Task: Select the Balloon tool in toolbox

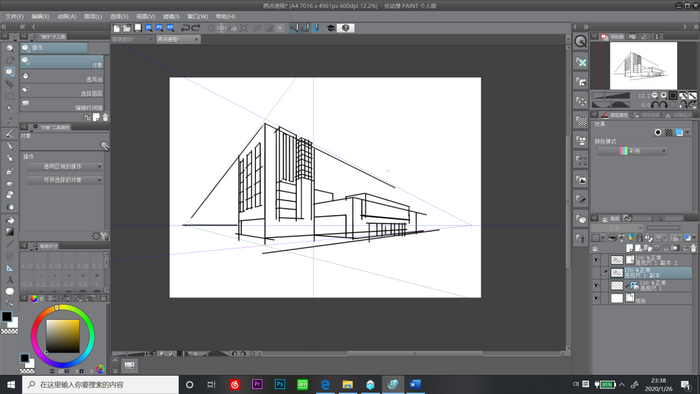Action: (10, 292)
